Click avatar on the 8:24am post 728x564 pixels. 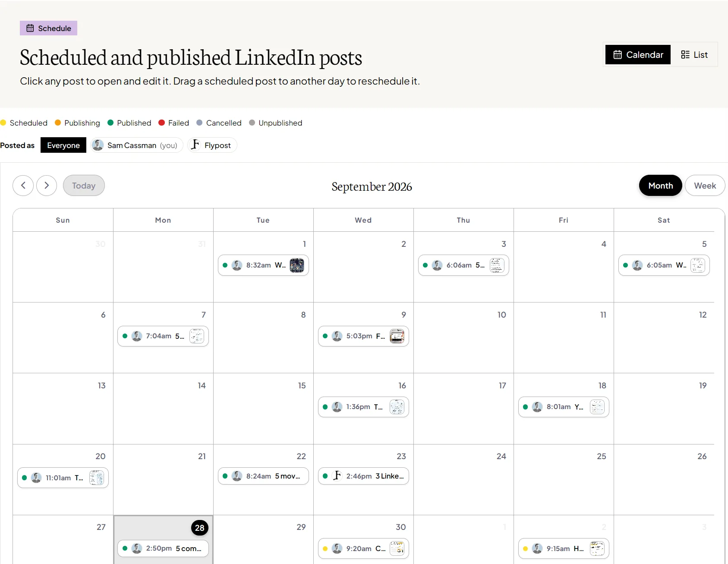(237, 476)
